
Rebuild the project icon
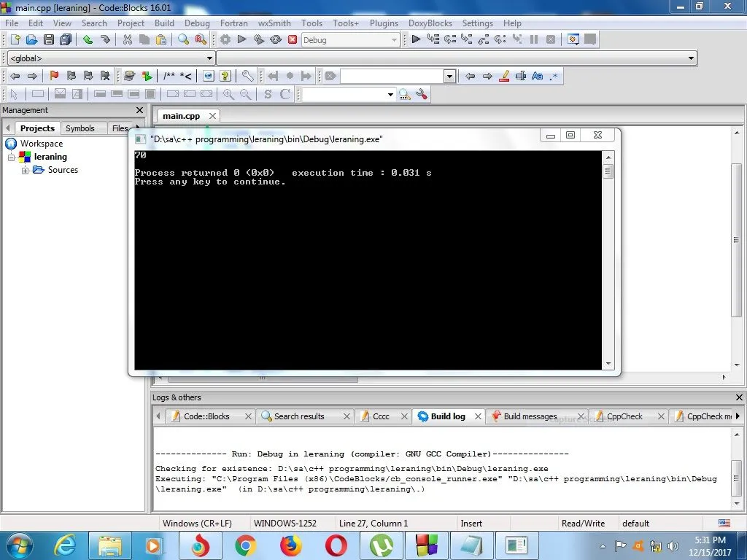[x=275, y=39]
